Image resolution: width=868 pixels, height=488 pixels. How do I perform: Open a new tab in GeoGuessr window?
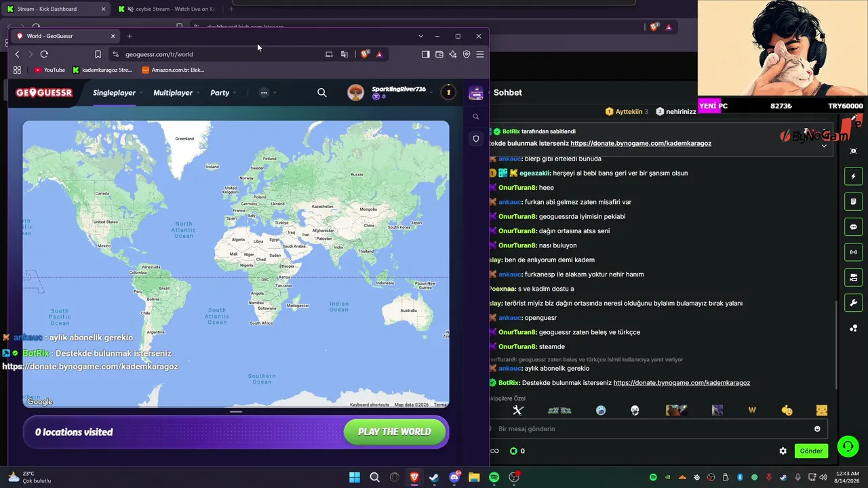tap(130, 36)
